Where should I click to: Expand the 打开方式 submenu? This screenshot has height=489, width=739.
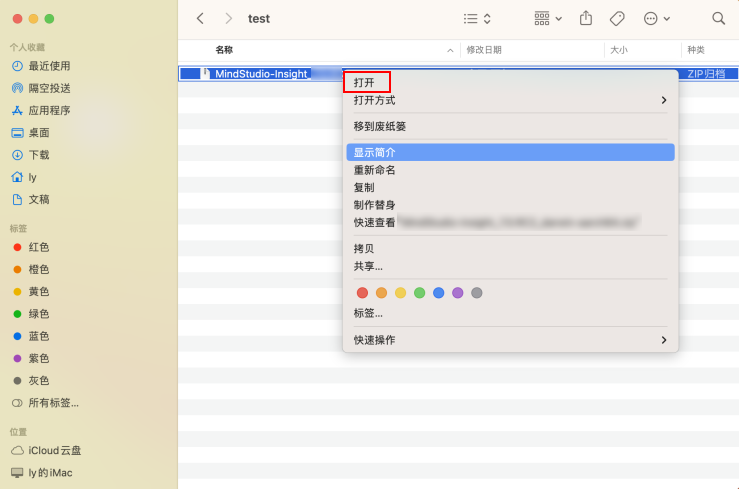(510, 100)
